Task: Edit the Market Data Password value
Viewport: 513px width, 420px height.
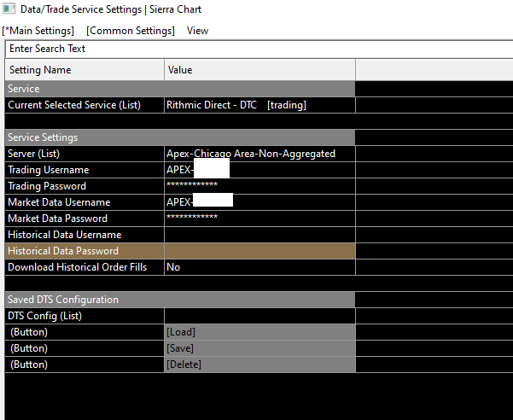Action: point(259,219)
